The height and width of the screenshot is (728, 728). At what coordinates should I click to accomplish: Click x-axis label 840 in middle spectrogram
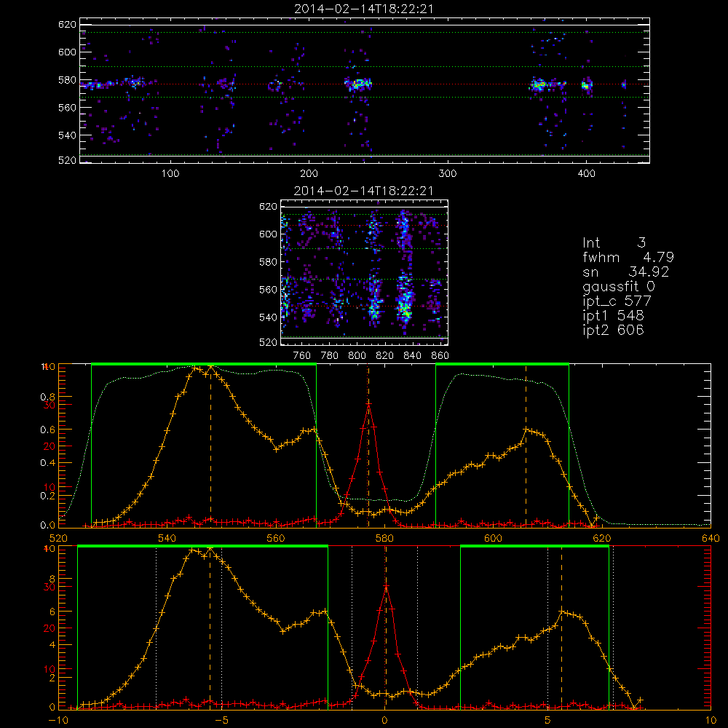click(412, 356)
